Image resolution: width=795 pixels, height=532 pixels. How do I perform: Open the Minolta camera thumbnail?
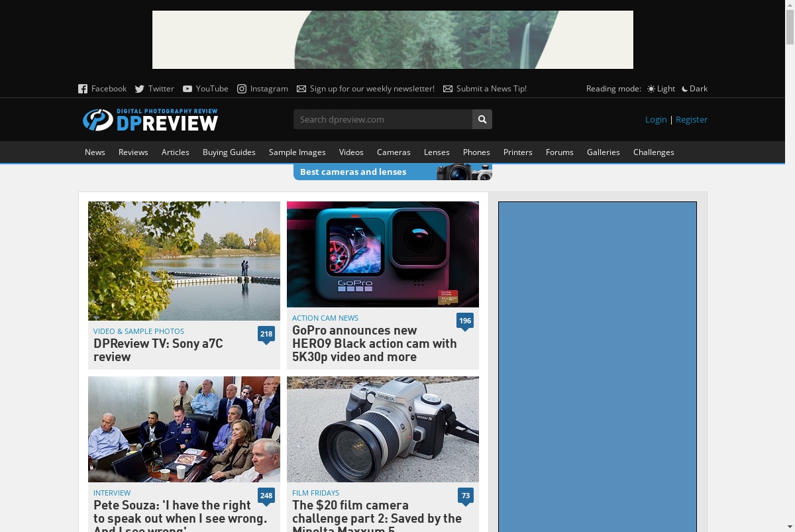pyautogui.click(x=383, y=429)
